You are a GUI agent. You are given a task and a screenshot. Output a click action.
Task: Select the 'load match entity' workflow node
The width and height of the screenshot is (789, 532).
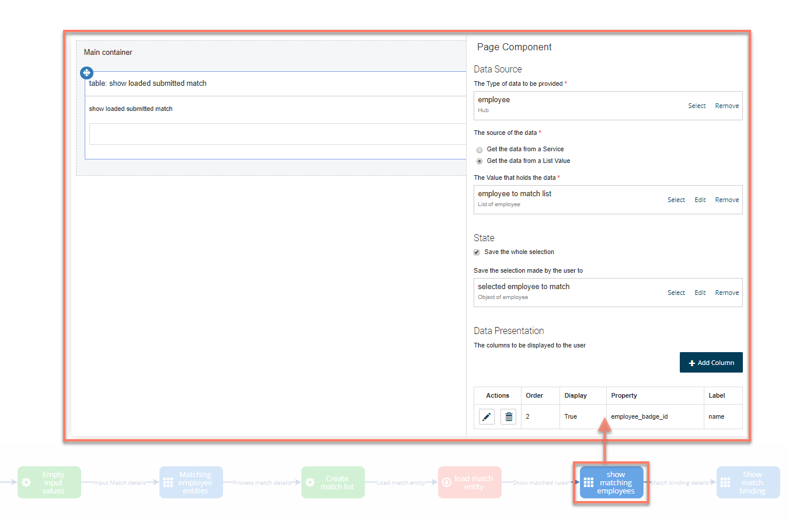470,482
